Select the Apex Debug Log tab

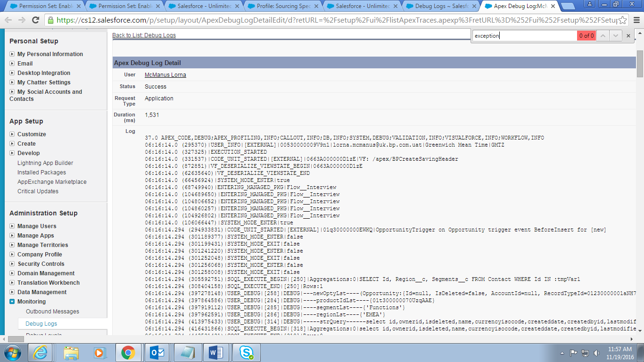(x=520, y=6)
